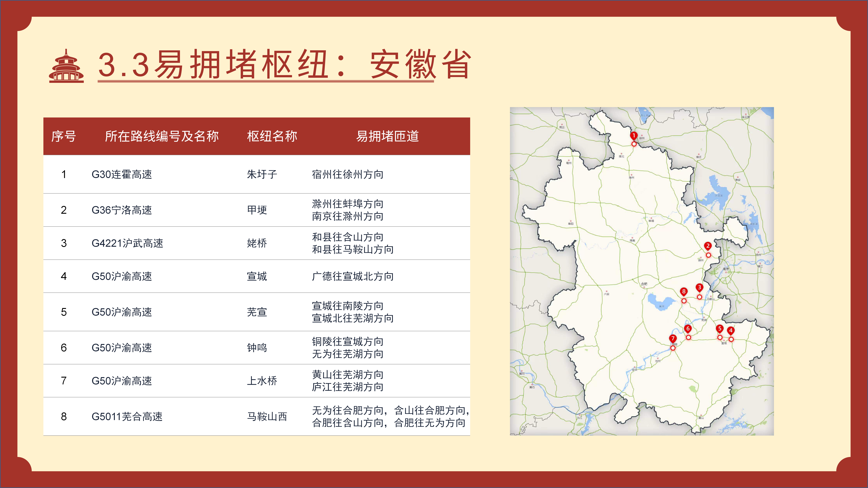Click map marker number 1 near 徐州
Viewport: 868px width, 488px height.
[x=634, y=136]
